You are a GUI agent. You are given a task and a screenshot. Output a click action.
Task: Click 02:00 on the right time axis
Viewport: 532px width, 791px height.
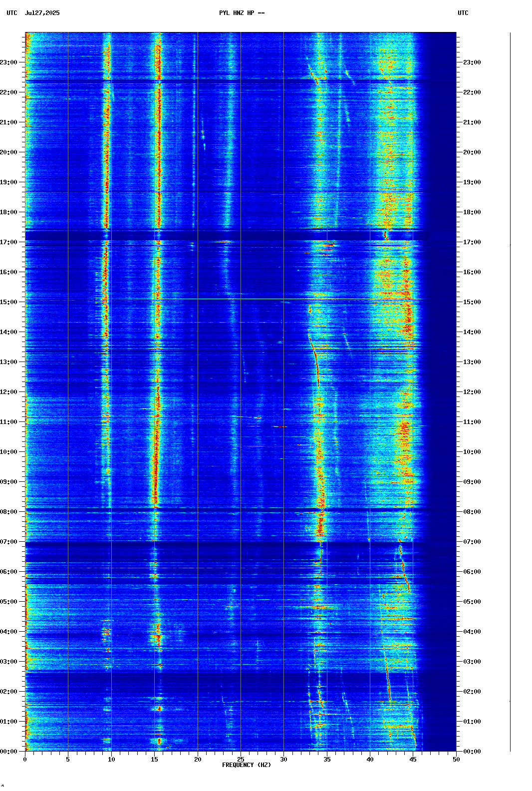pyautogui.click(x=472, y=692)
